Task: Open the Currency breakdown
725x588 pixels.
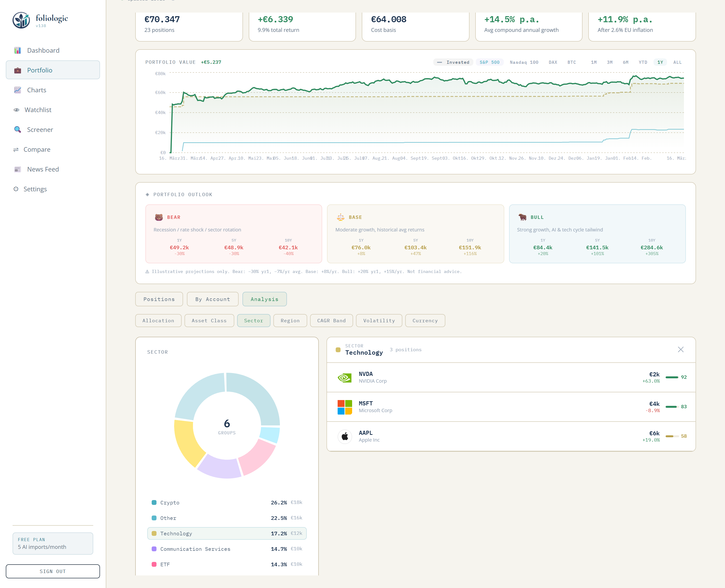Action: (425, 320)
